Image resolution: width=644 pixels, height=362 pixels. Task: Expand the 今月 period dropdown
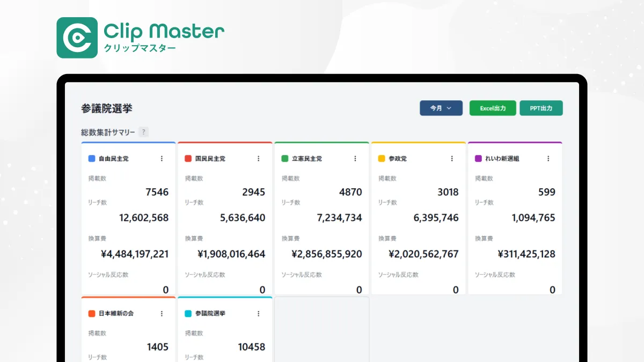click(x=441, y=108)
